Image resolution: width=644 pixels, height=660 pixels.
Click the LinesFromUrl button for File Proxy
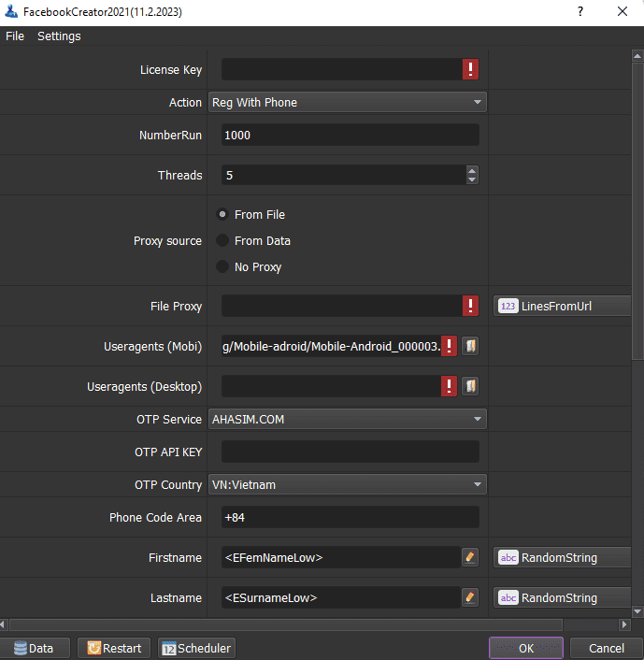[563, 306]
